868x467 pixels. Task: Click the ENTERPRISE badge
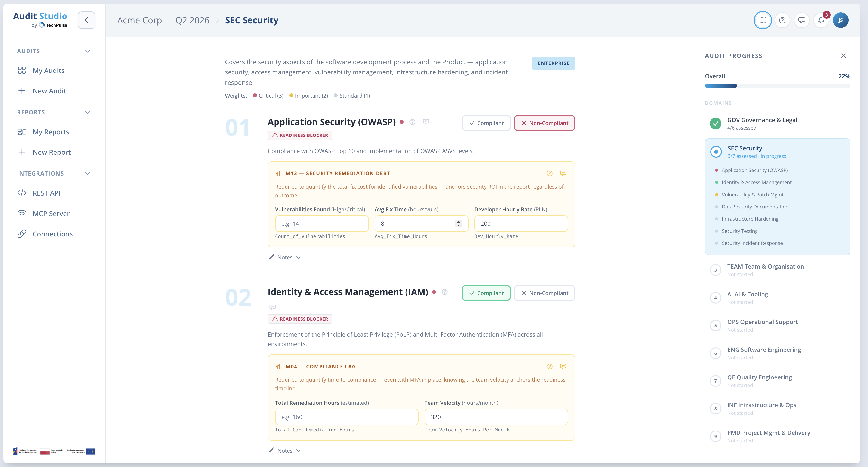[553, 63]
